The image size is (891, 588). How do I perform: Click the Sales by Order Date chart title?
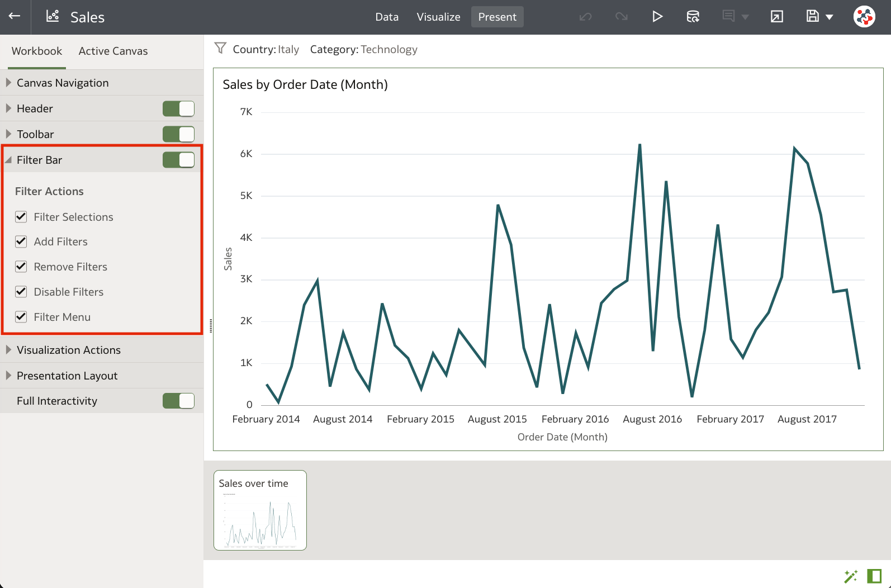point(305,84)
